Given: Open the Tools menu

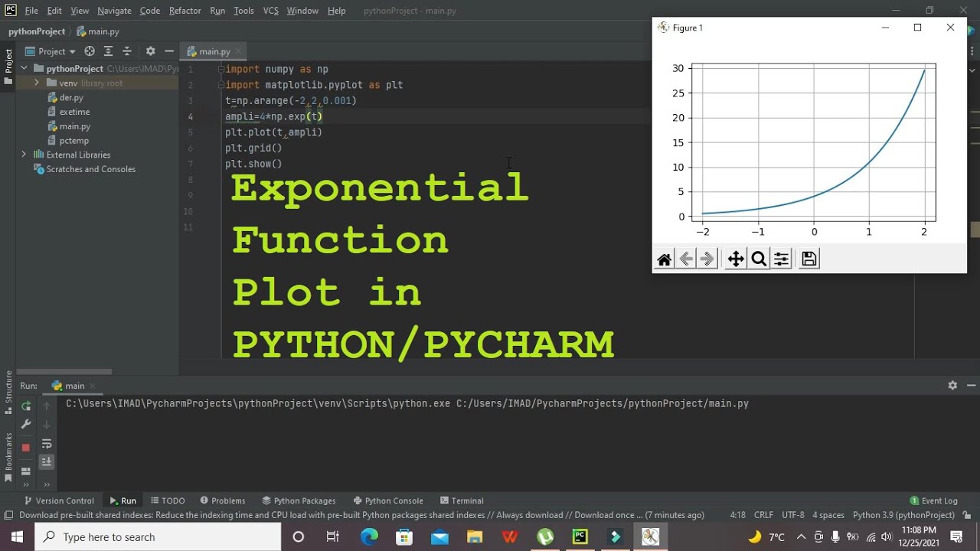Looking at the screenshot, I should pos(244,11).
